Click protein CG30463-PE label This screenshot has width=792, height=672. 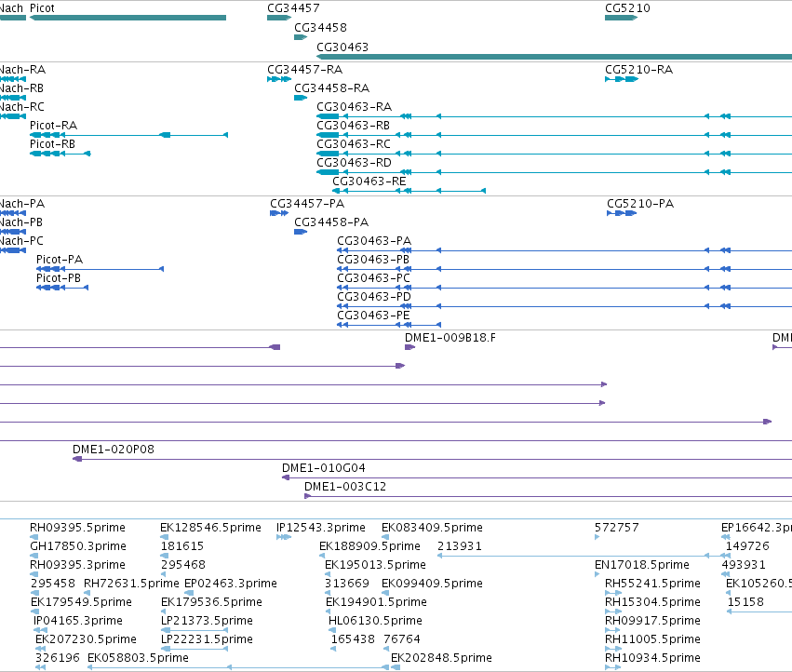tap(374, 316)
